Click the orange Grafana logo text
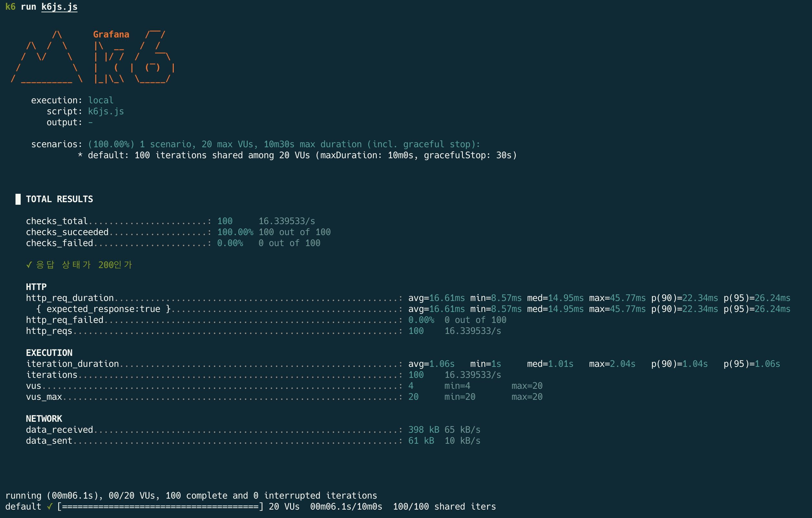The image size is (812, 518). (111, 35)
